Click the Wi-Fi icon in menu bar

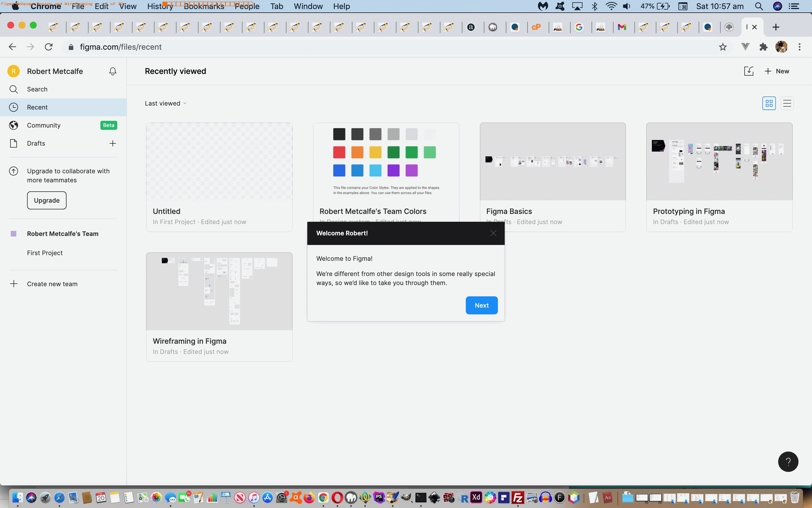[x=611, y=6]
